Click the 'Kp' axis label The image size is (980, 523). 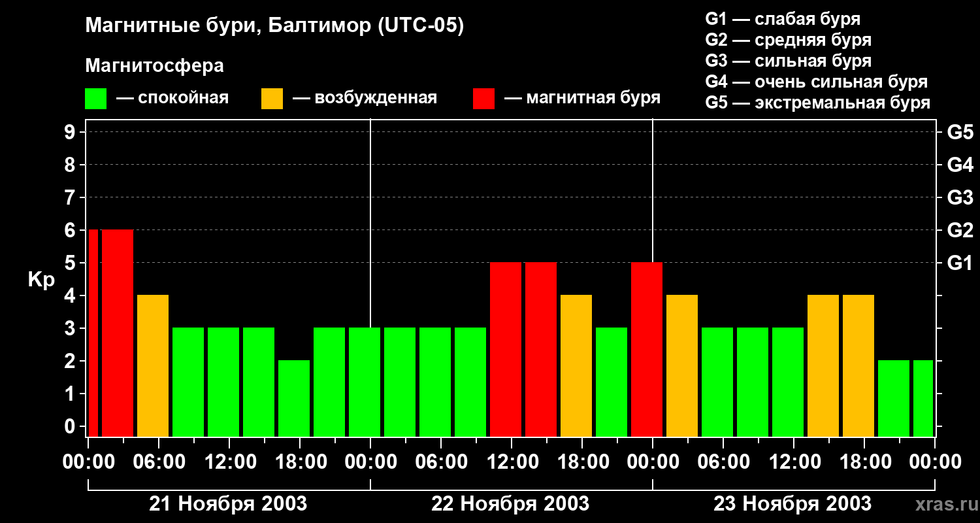coord(41,280)
